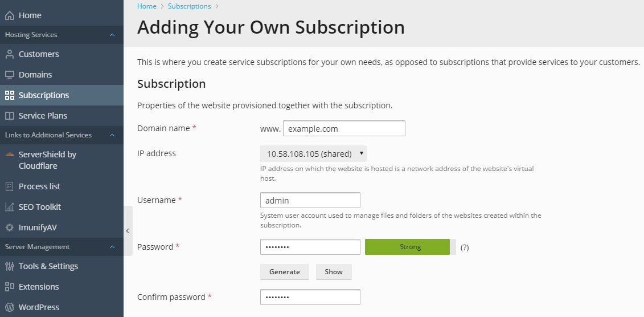Click the Generate password button
The height and width of the screenshot is (317, 644).
pos(285,272)
